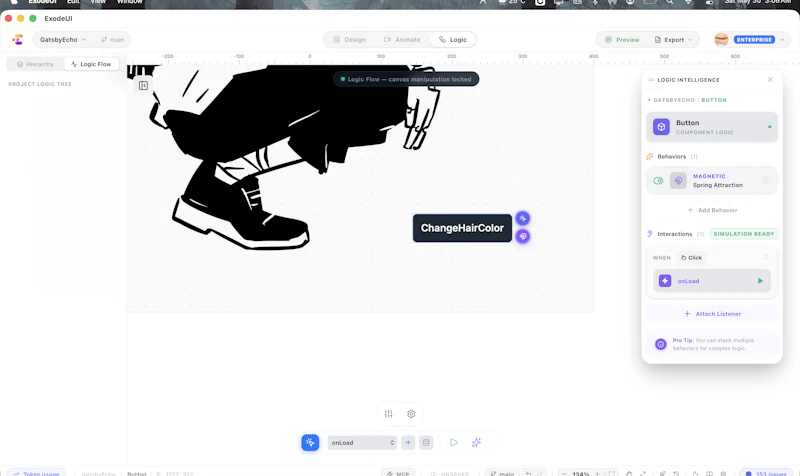The height and width of the screenshot is (476, 800).
Task: Click the 134% zoom level value
Action: (x=581, y=473)
